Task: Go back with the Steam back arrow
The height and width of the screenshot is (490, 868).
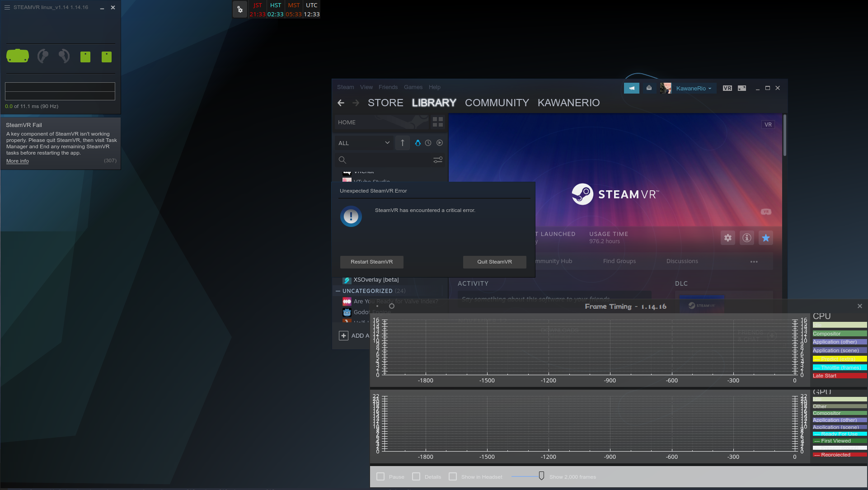Action: pos(341,103)
